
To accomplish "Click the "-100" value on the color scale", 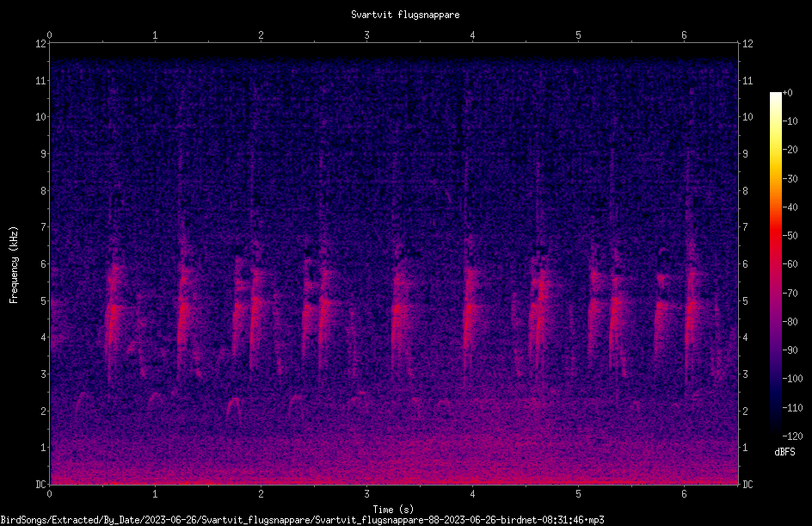I will [x=792, y=379].
